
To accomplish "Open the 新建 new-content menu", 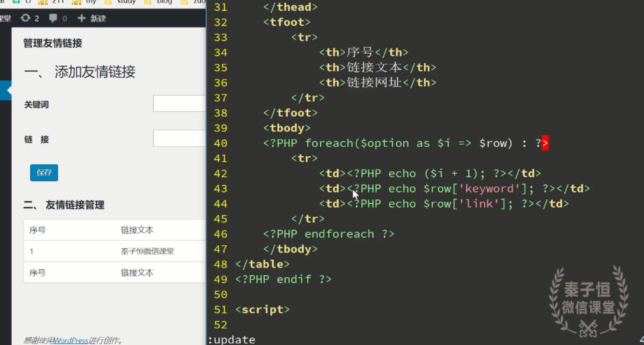I will [x=92, y=18].
